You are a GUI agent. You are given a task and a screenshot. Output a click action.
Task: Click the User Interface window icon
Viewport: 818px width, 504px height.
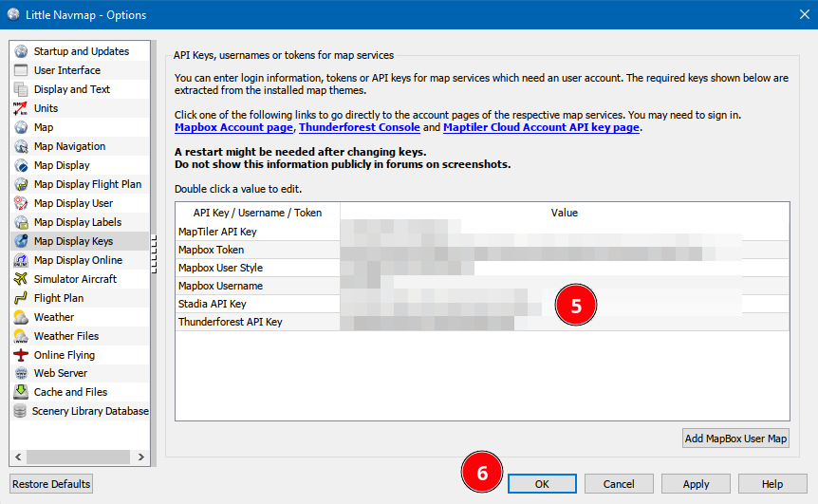pos(21,70)
